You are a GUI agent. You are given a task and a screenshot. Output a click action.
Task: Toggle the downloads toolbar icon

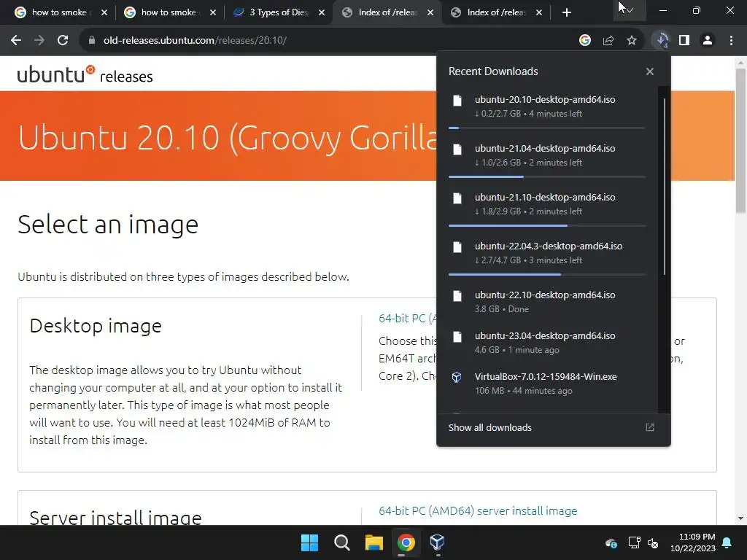662,41
